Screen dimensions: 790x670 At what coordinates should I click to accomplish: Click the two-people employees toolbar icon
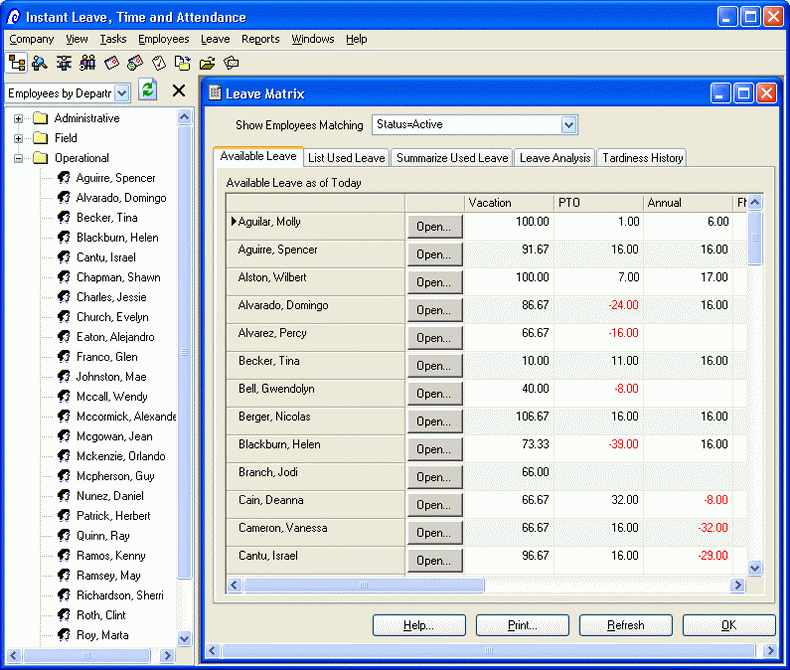pos(88,63)
